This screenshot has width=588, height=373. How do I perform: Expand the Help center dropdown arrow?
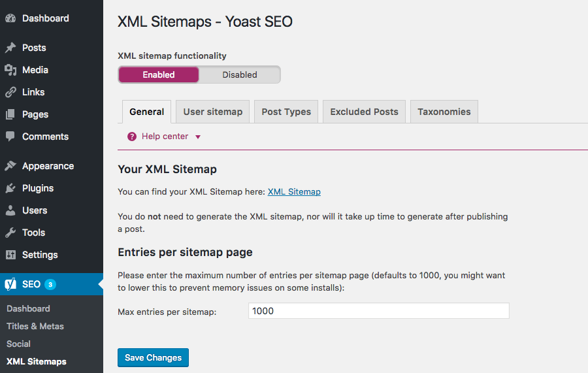198,137
